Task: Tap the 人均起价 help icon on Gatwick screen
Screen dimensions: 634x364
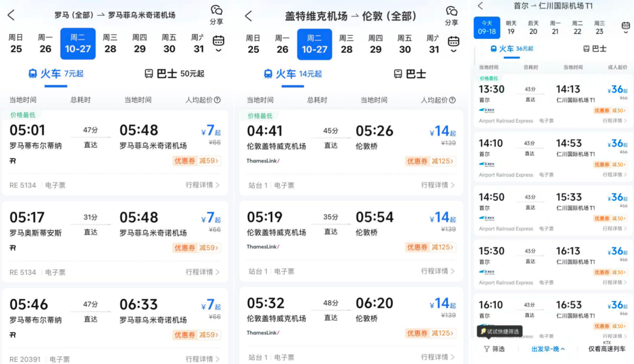Action: (453, 100)
